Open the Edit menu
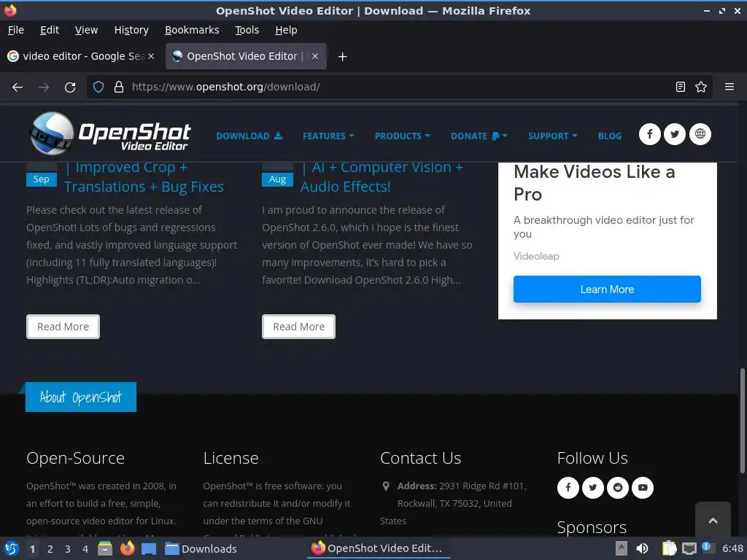Image resolution: width=747 pixels, height=560 pixels. [x=50, y=30]
